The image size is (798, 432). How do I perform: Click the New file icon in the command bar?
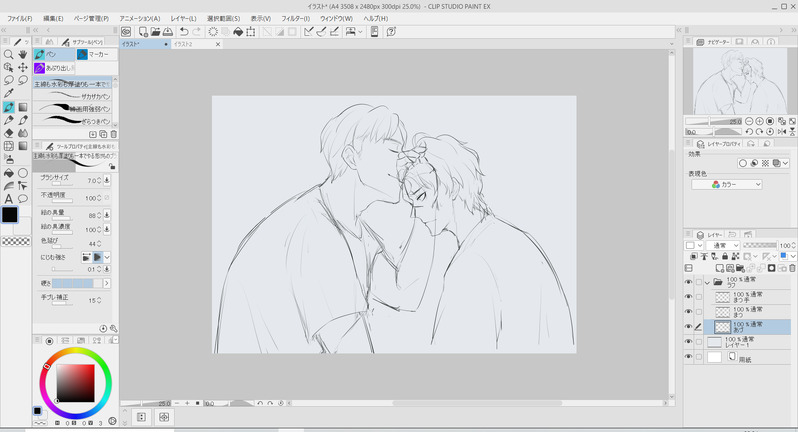point(143,32)
